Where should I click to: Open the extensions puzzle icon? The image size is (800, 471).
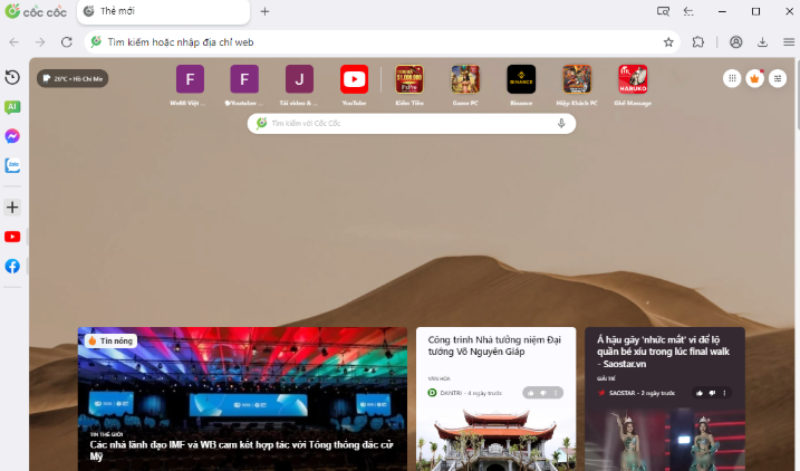click(698, 42)
